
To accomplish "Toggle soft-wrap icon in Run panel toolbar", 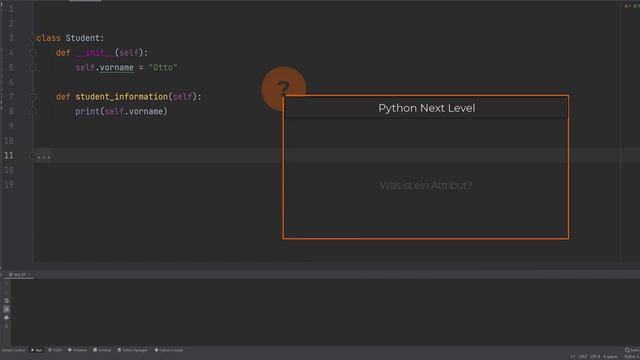I will click(x=6, y=300).
